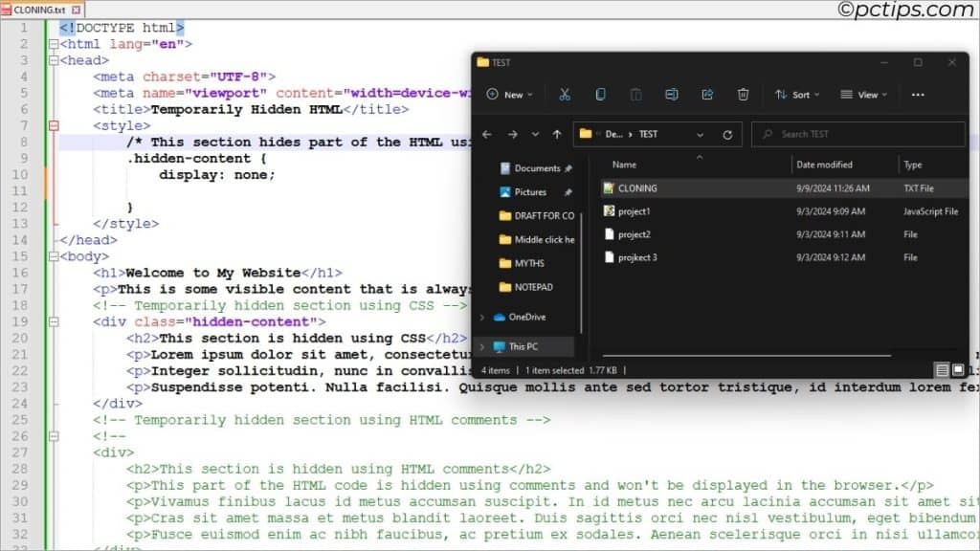Paste into the TEST folder
The width and height of the screenshot is (980, 551).
635,94
